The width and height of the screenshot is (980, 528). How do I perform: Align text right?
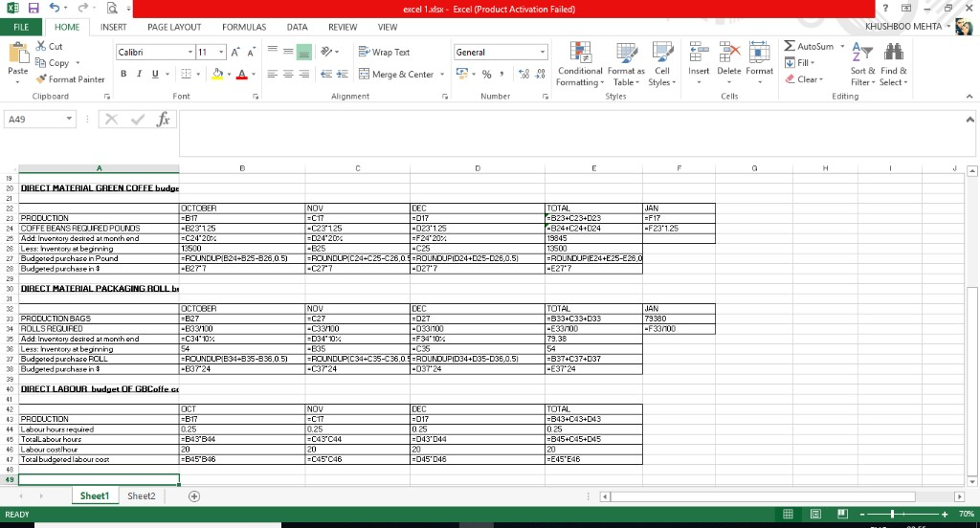(x=303, y=74)
